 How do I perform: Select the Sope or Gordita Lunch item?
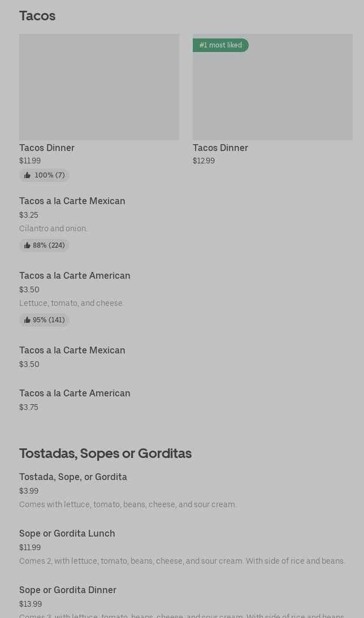tap(67, 534)
